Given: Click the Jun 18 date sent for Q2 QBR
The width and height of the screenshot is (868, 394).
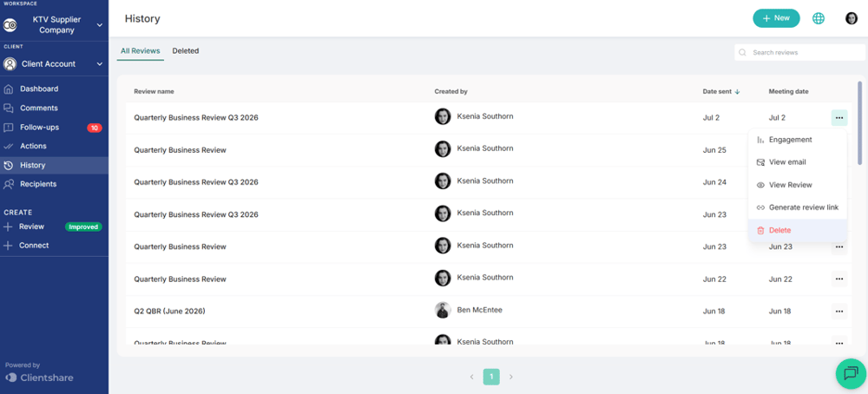Looking at the screenshot, I should pyautogui.click(x=713, y=311).
